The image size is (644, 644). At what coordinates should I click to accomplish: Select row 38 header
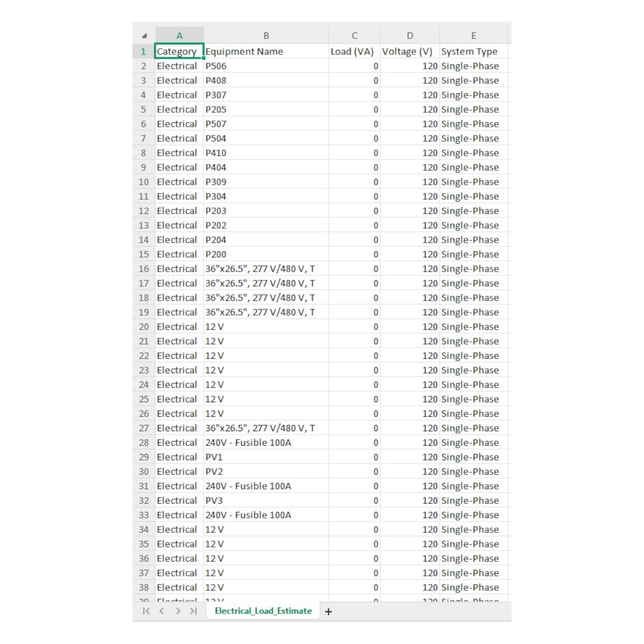tap(143, 587)
